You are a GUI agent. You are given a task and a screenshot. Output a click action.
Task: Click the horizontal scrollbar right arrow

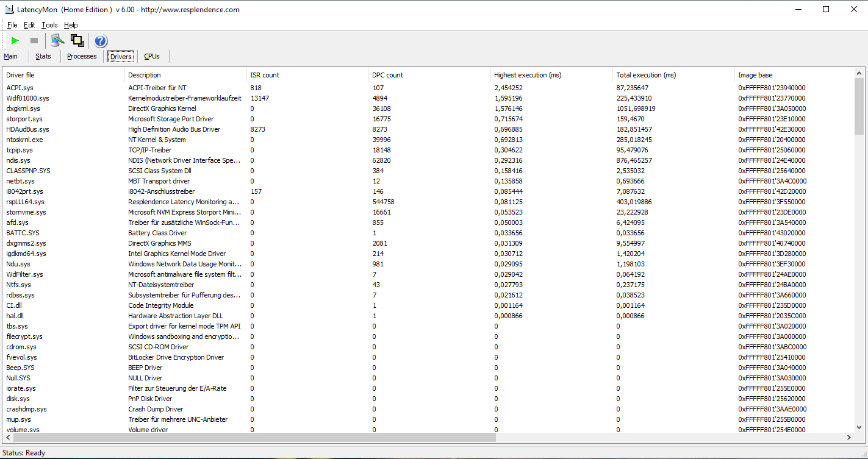[848, 438]
